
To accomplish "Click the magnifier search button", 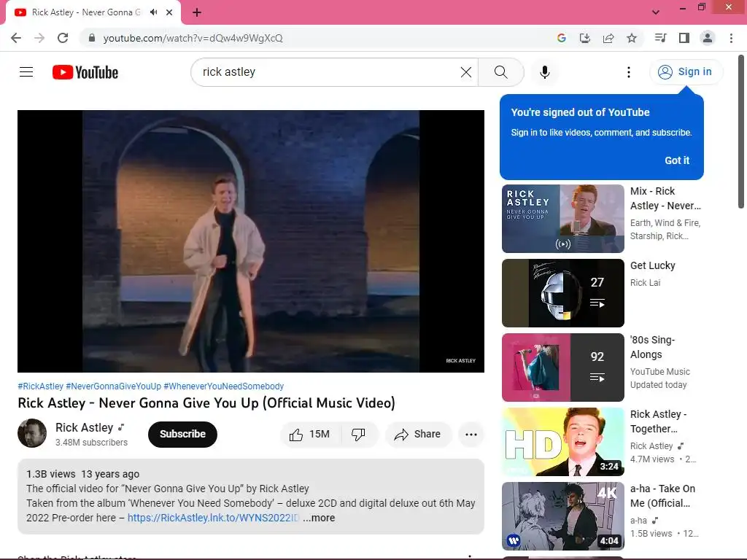I will coord(500,72).
